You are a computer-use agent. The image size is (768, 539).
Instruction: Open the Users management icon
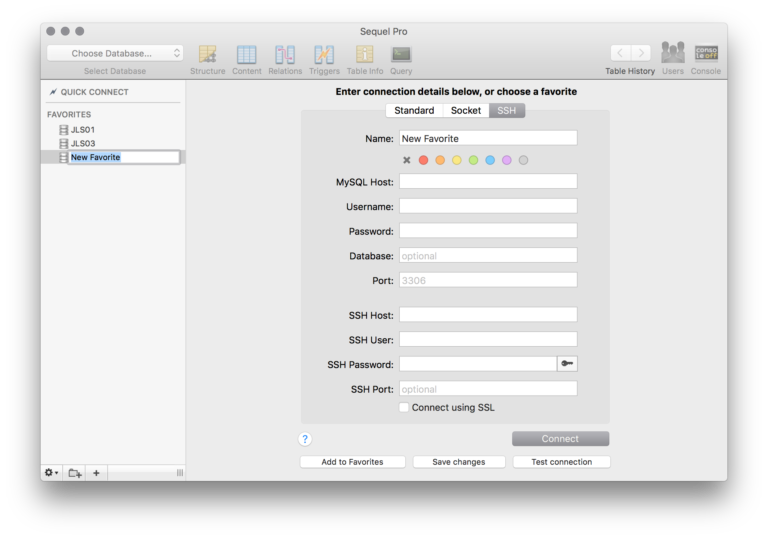[672, 52]
